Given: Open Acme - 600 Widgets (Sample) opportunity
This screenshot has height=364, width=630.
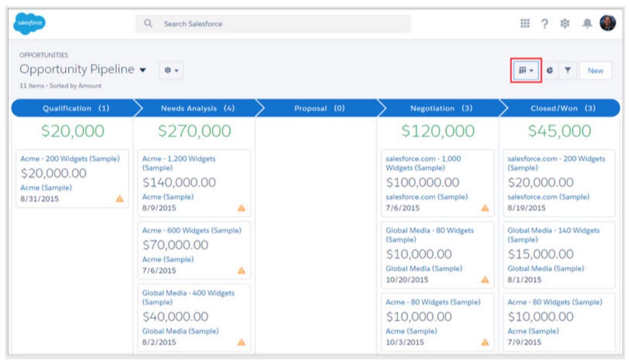Looking at the screenshot, I should 191,231.
